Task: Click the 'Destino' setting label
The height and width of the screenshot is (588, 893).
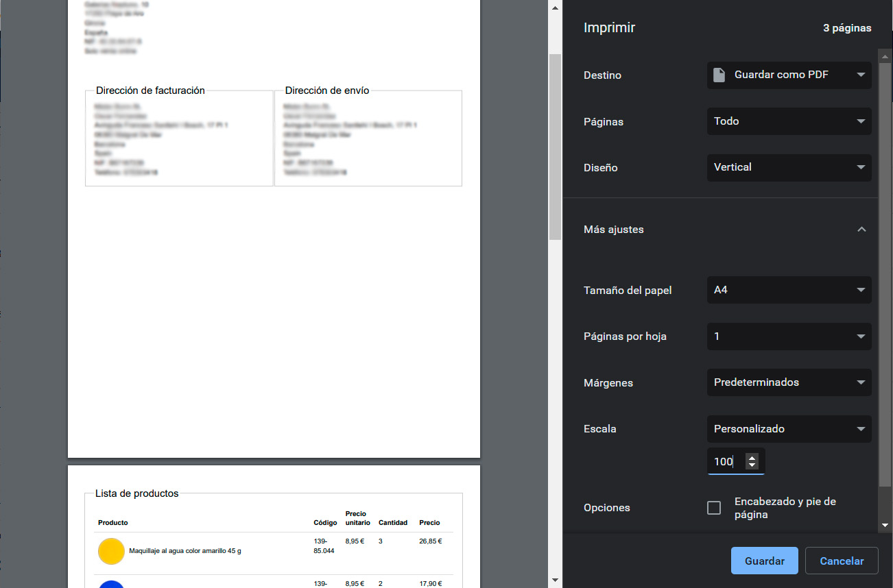Action: click(x=602, y=75)
